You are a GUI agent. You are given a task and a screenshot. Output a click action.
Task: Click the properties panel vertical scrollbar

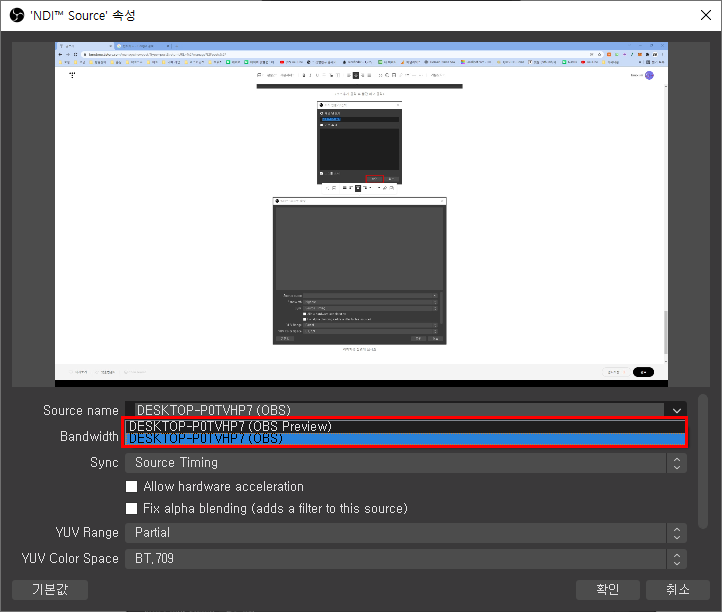[x=703, y=461]
